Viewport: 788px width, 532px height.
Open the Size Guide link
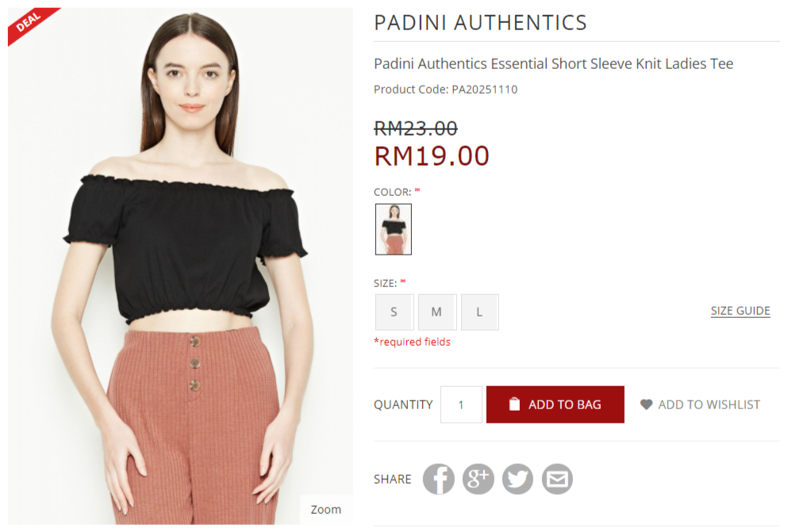coord(740,311)
